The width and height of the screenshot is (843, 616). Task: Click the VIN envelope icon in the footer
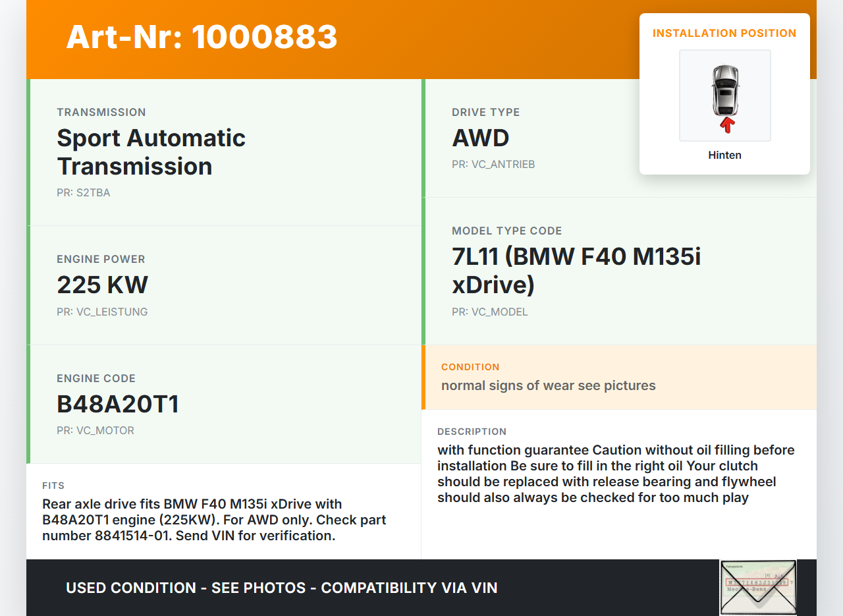click(x=757, y=587)
